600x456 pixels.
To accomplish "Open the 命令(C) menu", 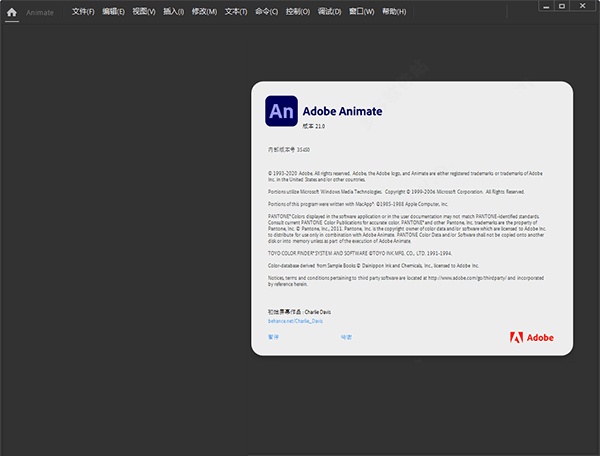I will (x=266, y=11).
